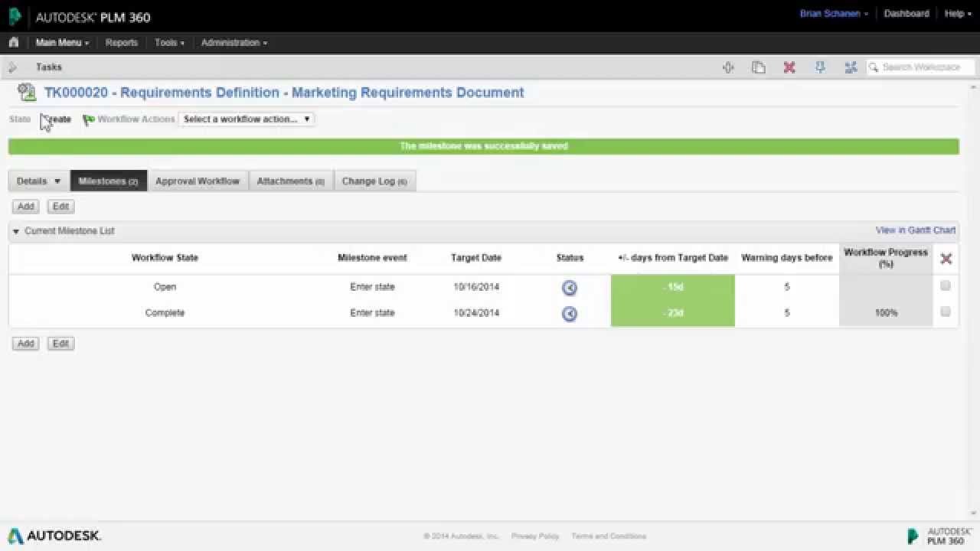
Task: Expand the Tasks side panel arrow
Action: coord(12,67)
